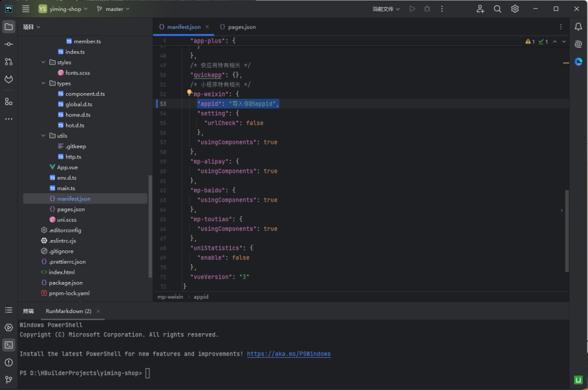Click the intention lightbulb on line 52
The image size is (588, 390).
tap(189, 92)
